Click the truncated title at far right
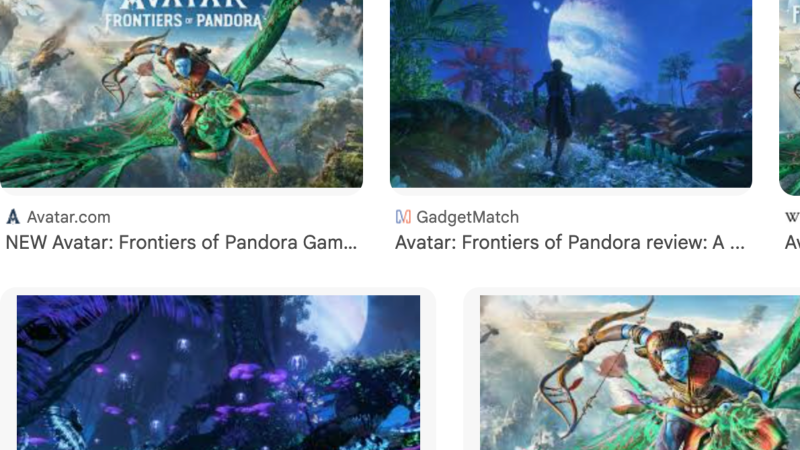Viewport: 800px width, 450px height. click(x=792, y=242)
